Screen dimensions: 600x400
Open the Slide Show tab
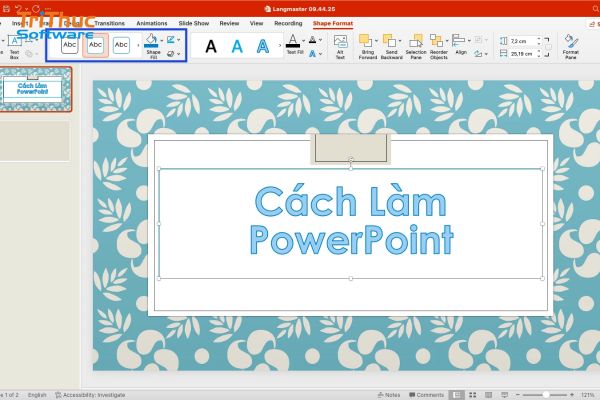194,23
